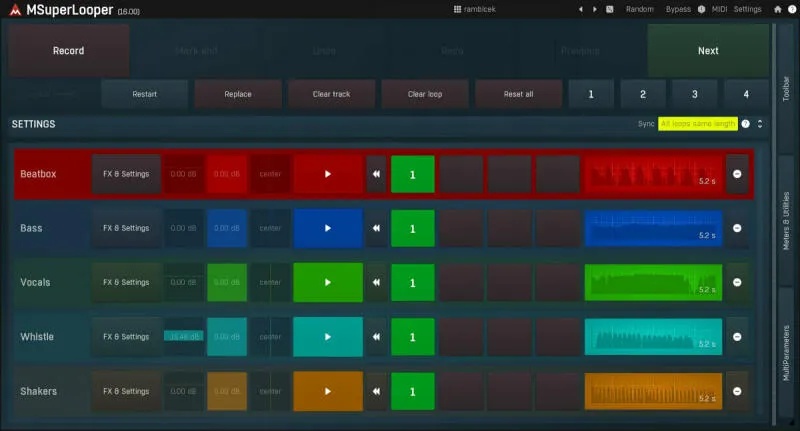Viewport: 800px width, 431px height.
Task: Go to the next preset arrow
Action: (595, 9)
